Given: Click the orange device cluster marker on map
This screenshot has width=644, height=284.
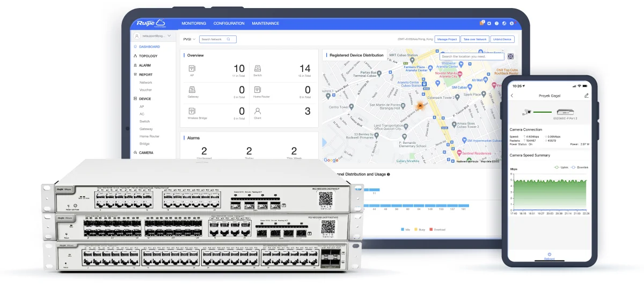Looking at the screenshot, I should click(x=421, y=105).
